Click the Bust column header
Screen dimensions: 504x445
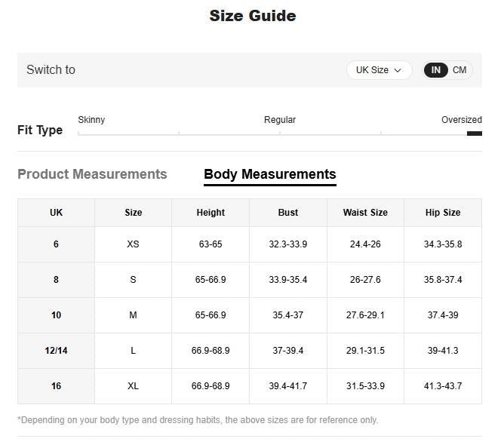[x=288, y=213]
